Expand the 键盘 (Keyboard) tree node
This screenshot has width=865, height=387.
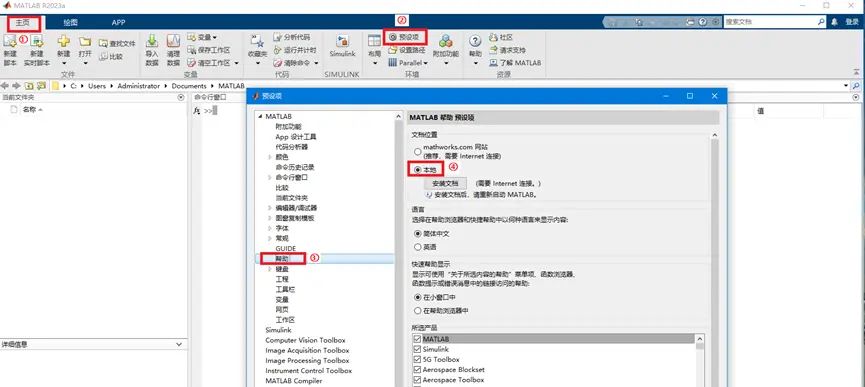[x=270, y=270]
